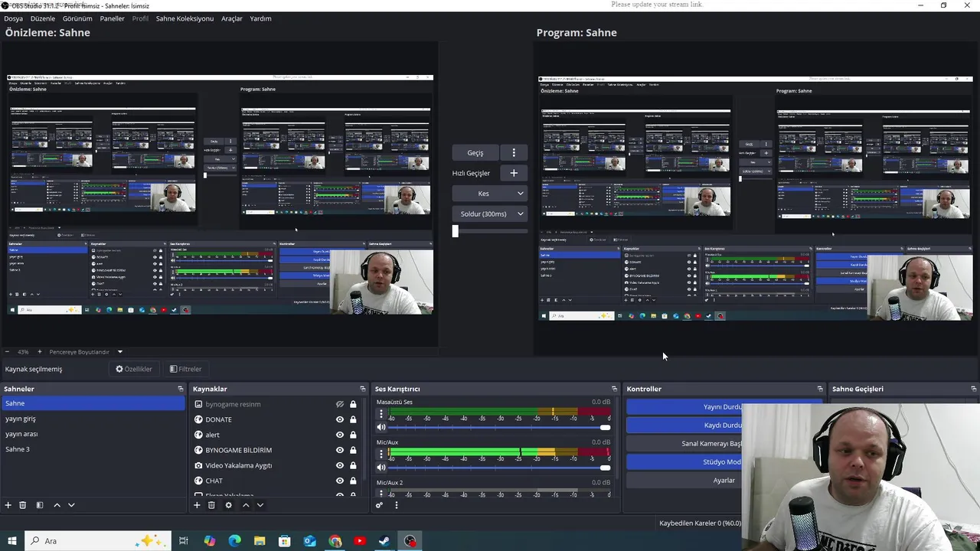Image resolution: width=980 pixels, height=551 pixels.
Task: Open the Kes quick transition dropdown
Action: [x=490, y=194]
